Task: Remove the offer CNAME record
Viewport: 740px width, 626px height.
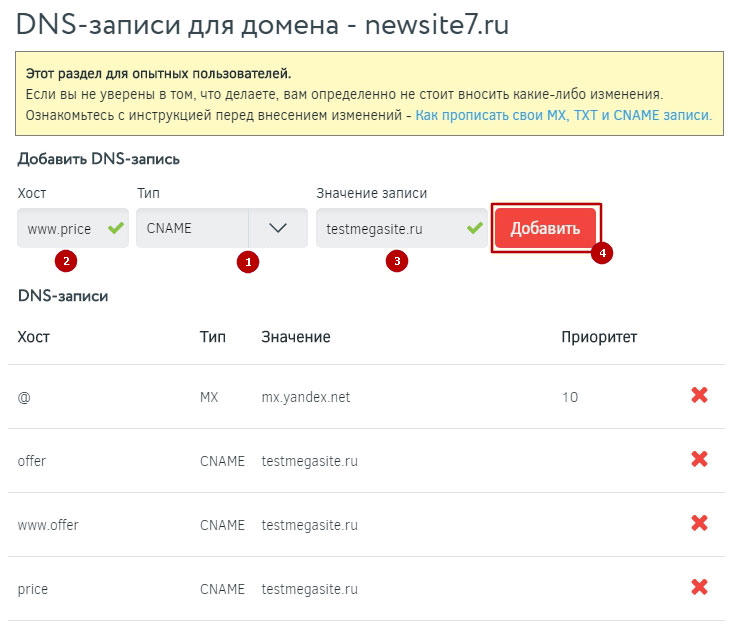Action: coord(699,460)
